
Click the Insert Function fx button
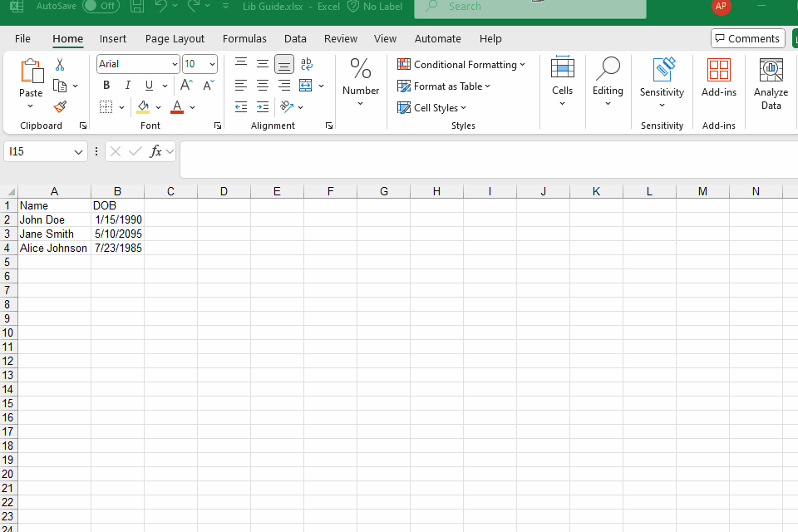[x=155, y=151]
